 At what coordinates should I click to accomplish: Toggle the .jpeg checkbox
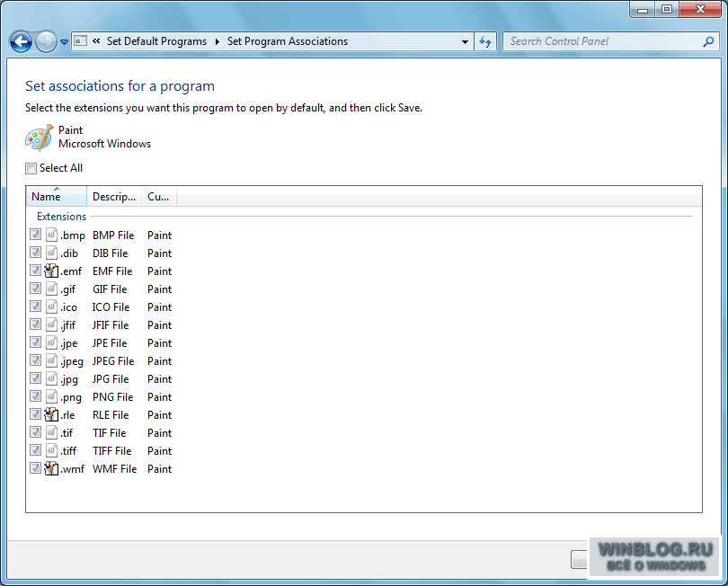tap(35, 360)
